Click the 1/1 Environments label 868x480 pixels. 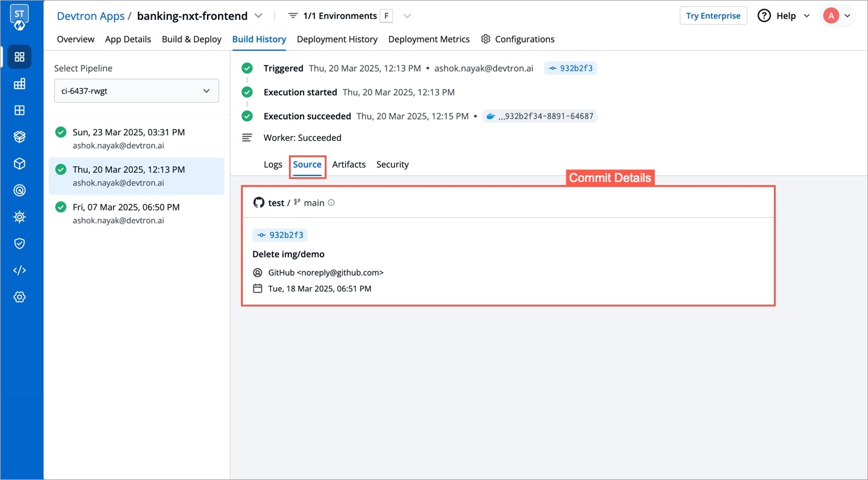[x=340, y=16]
